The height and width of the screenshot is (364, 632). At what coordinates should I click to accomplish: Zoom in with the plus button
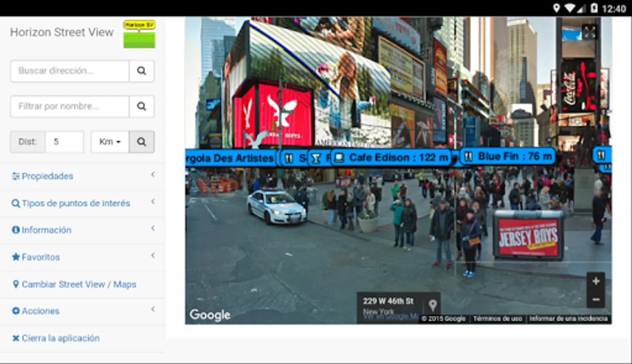(x=596, y=281)
